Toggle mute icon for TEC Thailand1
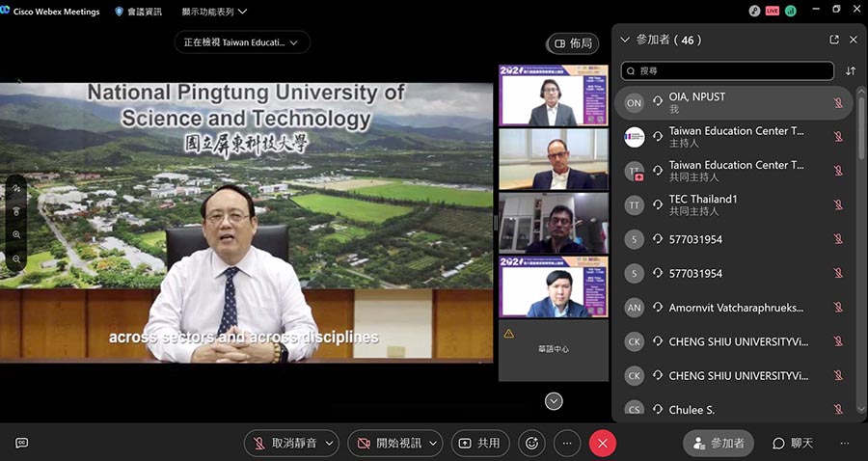 (x=838, y=205)
